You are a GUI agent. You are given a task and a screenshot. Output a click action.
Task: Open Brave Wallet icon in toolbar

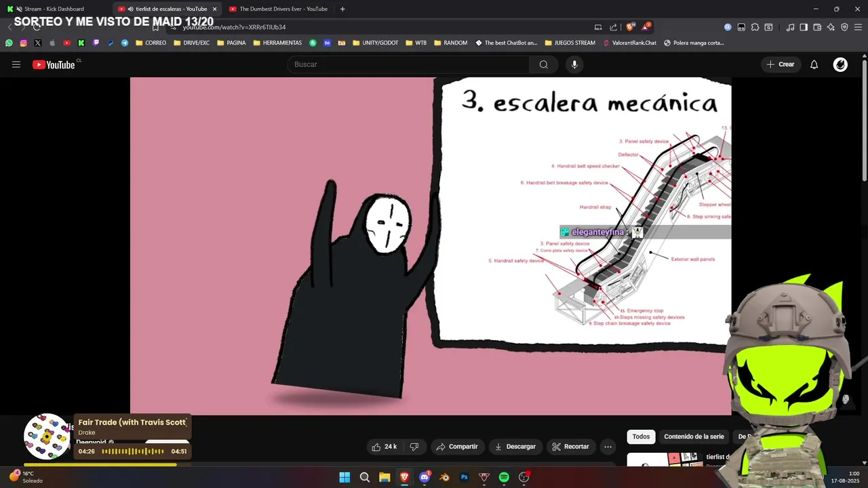click(x=817, y=27)
